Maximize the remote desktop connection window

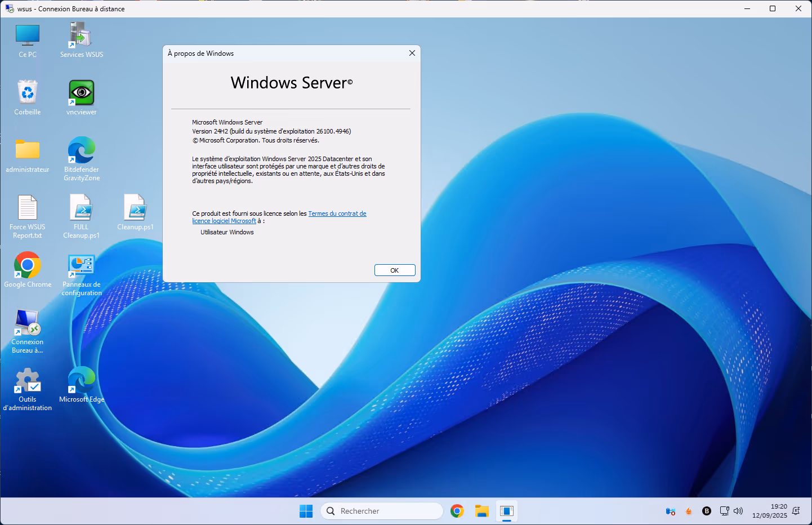pyautogui.click(x=773, y=8)
